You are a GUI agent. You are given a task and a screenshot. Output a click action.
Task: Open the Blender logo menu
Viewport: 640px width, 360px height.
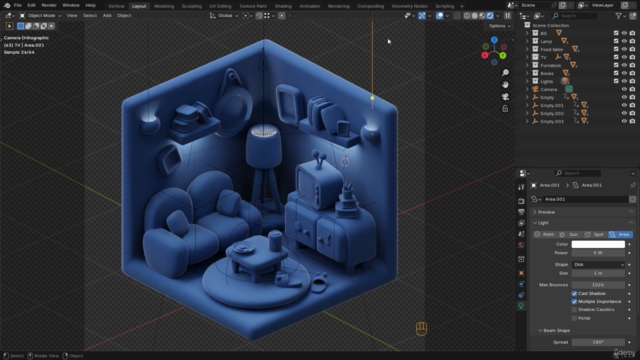pyautogui.click(x=7, y=5)
